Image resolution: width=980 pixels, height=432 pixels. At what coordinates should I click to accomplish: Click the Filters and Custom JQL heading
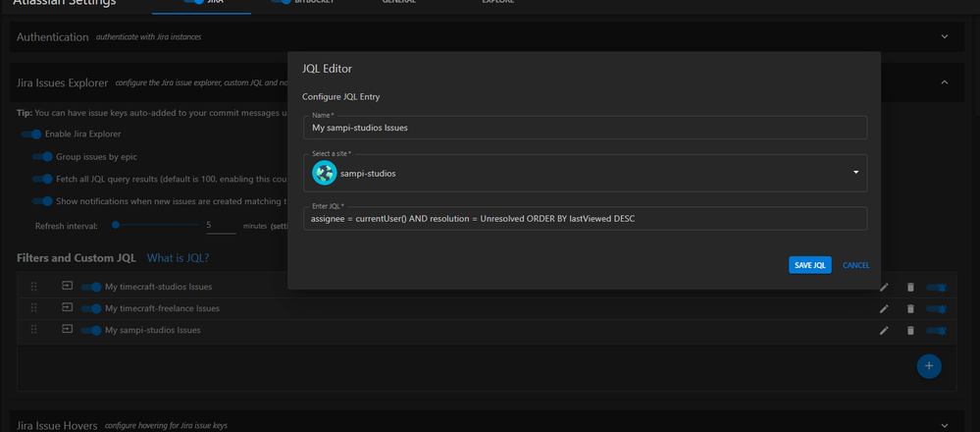tap(77, 258)
